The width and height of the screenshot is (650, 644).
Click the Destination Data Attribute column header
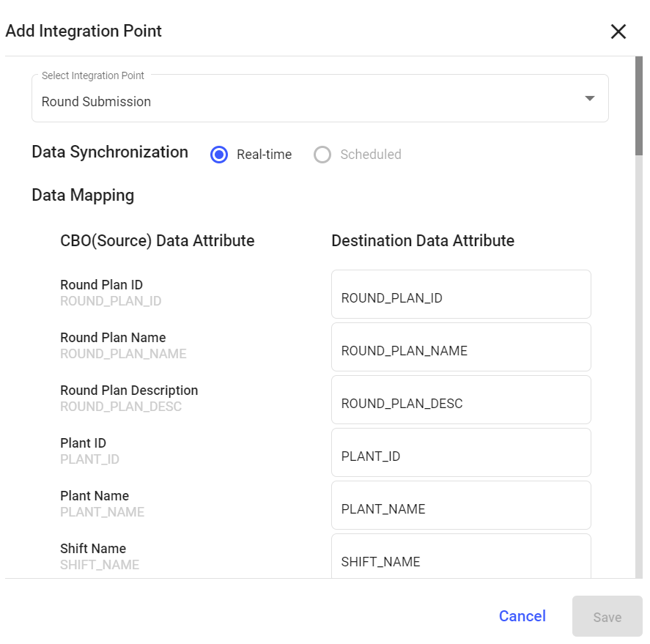tap(423, 241)
